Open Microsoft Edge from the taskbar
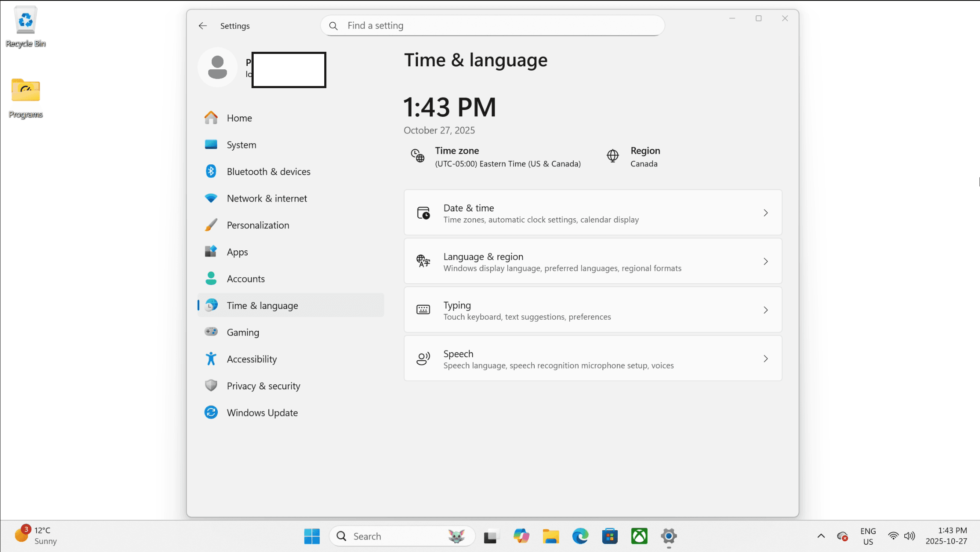The height and width of the screenshot is (552, 980). pos(580,536)
